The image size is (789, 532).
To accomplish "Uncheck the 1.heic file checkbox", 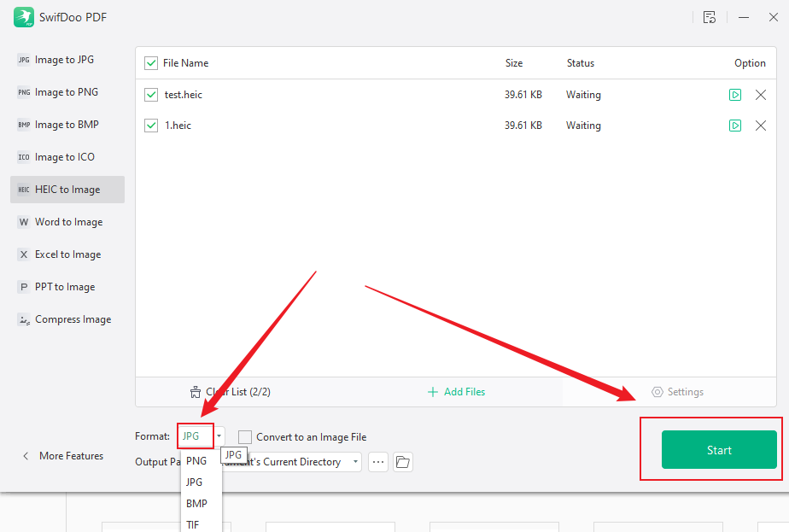I will (x=151, y=126).
